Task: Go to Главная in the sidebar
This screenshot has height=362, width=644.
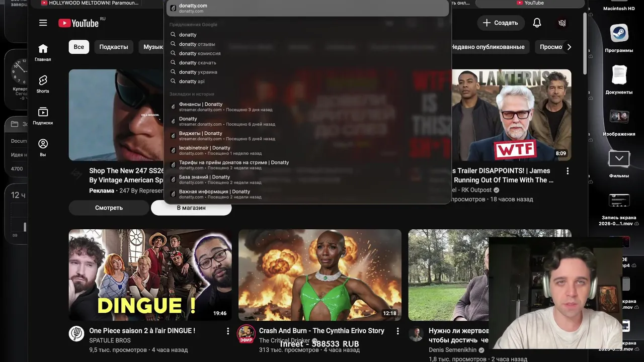Action: point(43,52)
